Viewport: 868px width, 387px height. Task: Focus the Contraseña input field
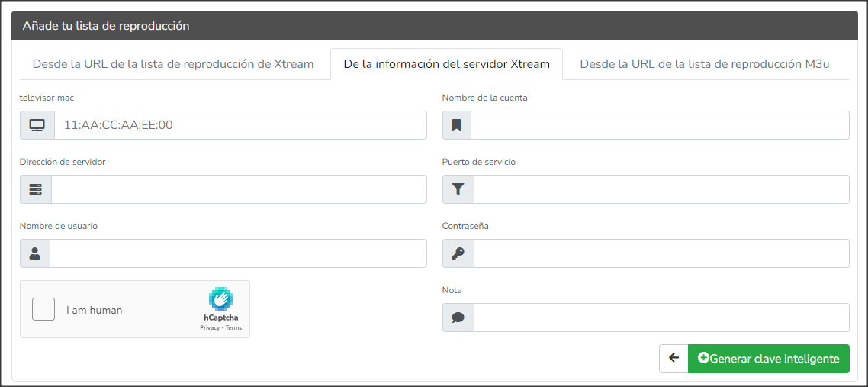click(x=661, y=253)
